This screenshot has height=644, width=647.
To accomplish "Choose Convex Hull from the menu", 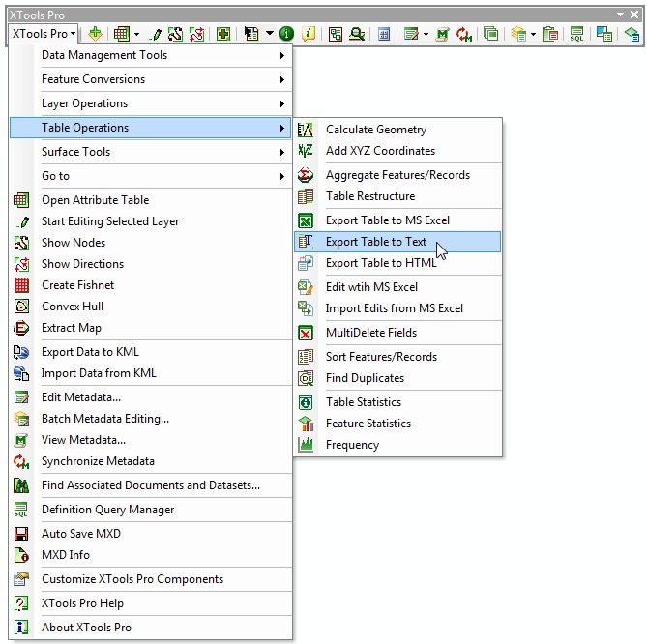I will point(151,307).
